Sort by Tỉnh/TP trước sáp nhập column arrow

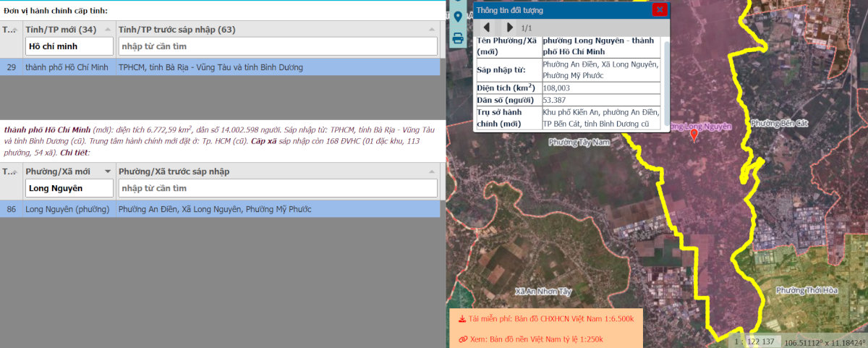(431, 30)
